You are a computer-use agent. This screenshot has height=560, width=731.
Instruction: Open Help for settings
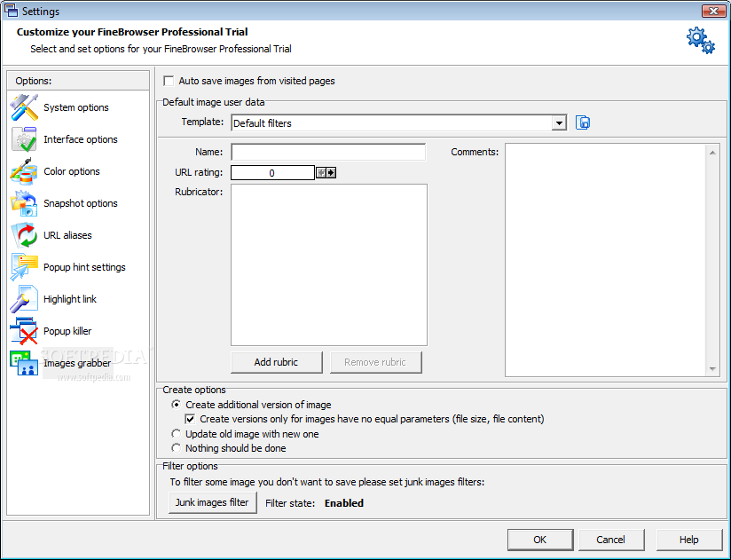click(x=689, y=540)
